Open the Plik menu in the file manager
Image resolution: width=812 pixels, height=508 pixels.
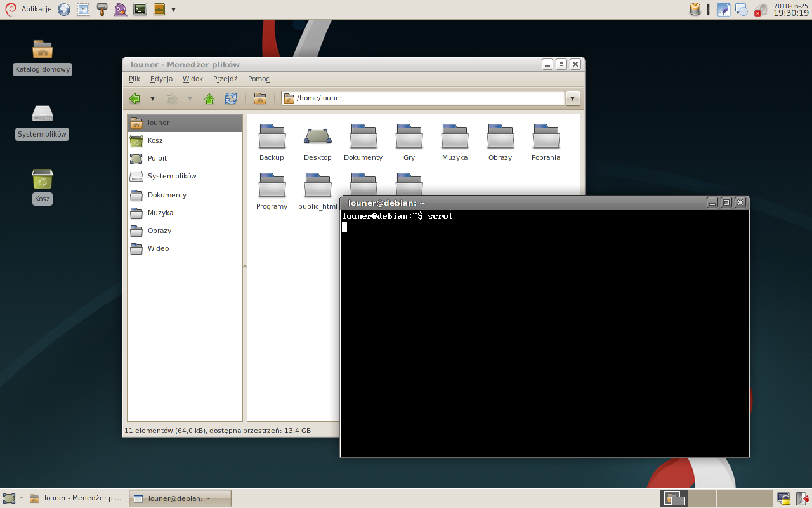(x=134, y=79)
